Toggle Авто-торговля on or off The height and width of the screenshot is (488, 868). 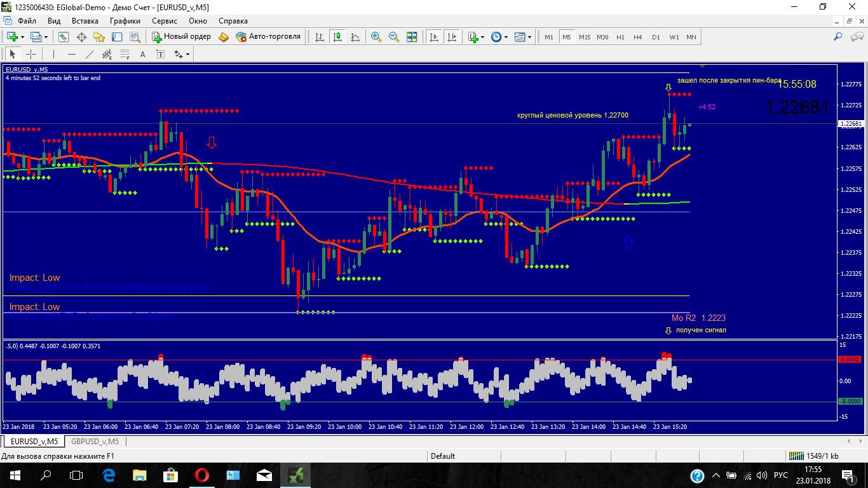click(268, 37)
